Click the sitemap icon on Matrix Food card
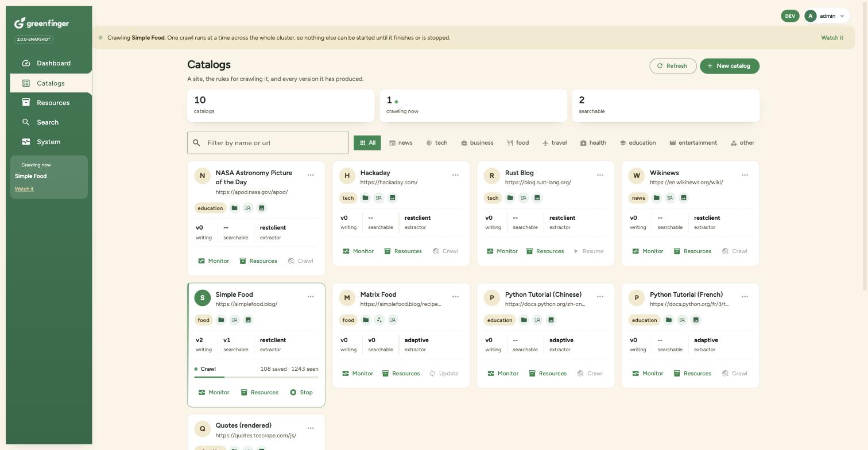 [379, 320]
